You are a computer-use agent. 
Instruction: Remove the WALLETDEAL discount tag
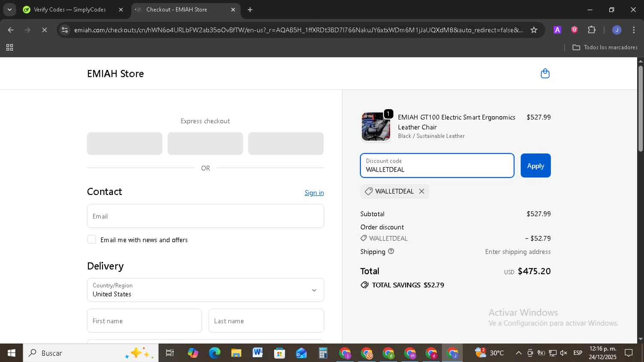[422, 192]
